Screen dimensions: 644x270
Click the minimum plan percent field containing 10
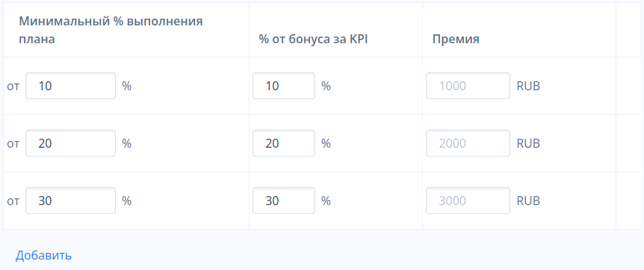coord(71,86)
